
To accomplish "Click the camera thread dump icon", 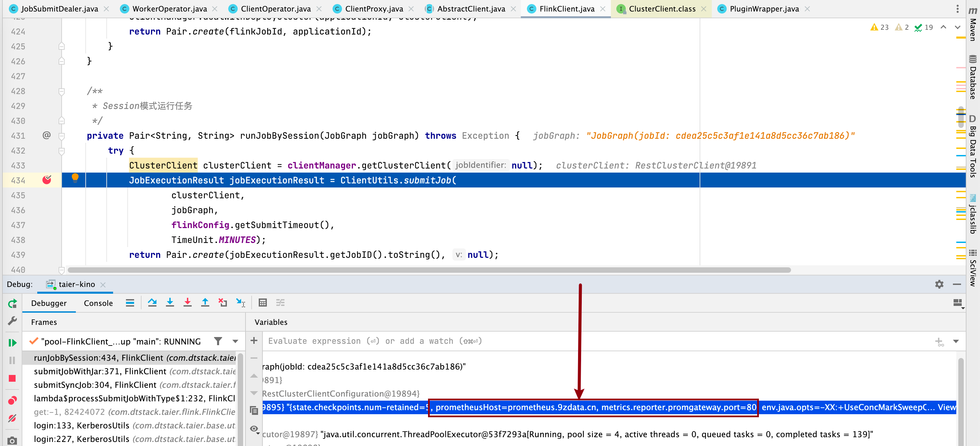I will pos(12,441).
